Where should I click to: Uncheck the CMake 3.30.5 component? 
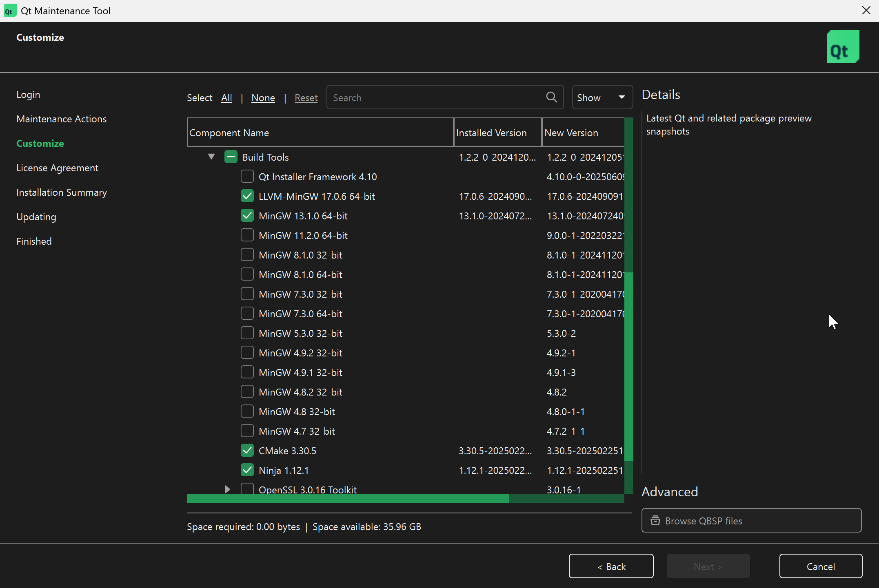click(247, 451)
